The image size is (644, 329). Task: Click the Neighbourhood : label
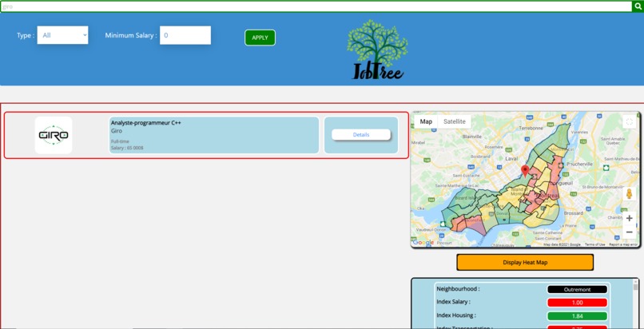point(458,289)
